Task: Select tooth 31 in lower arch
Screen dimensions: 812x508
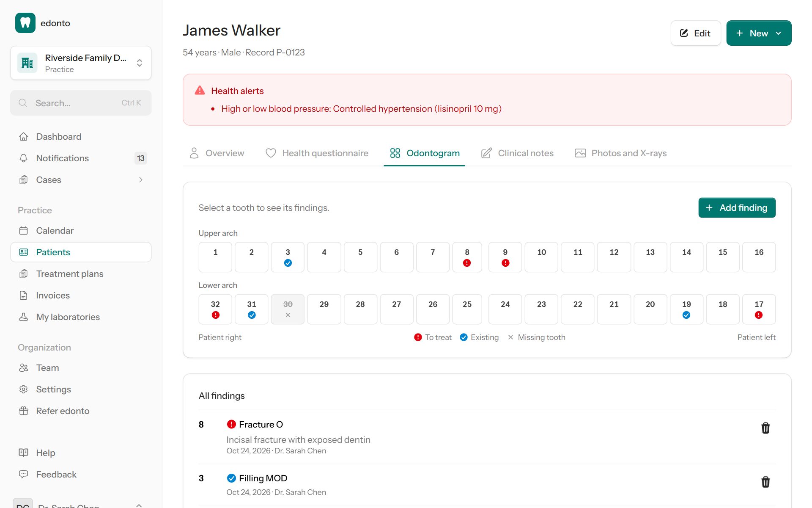Action: pyautogui.click(x=252, y=309)
